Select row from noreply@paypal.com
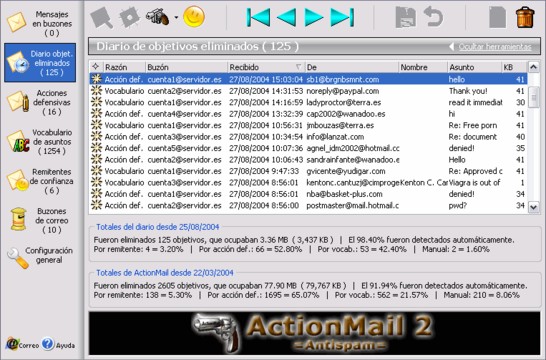This screenshot has height=360, width=546. [x=309, y=91]
